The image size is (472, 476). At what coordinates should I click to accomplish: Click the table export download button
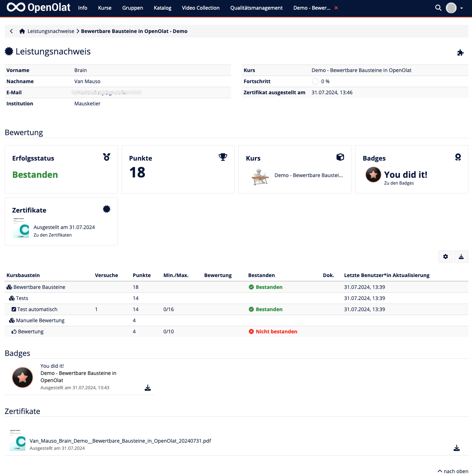tap(461, 257)
